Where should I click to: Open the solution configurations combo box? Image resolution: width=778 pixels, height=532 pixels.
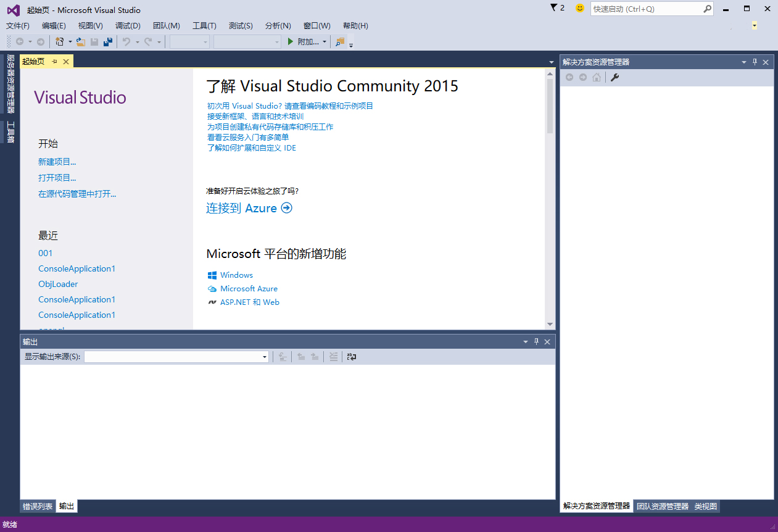(x=190, y=41)
